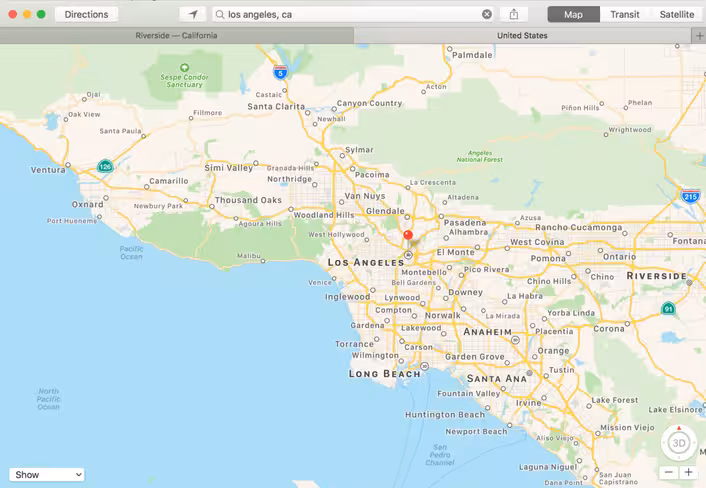Add a new tab with plus button

pyautogui.click(x=699, y=36)
